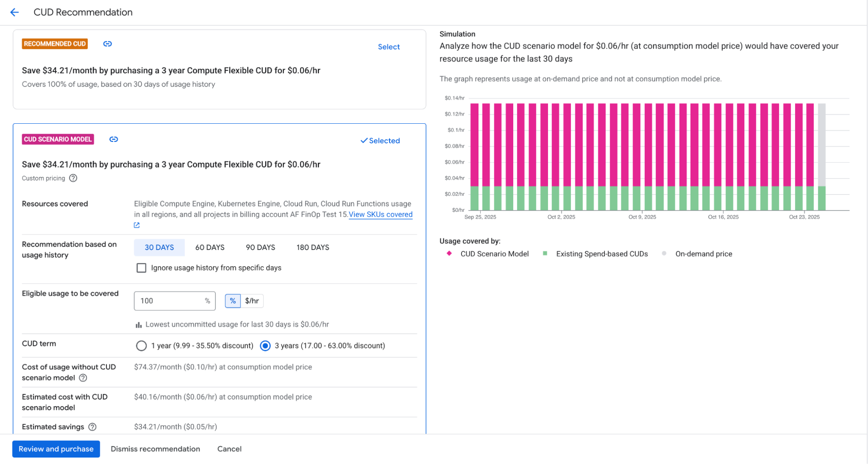Viewport: 868px width, 464px height.
Task: Open the Custom pricing help tooltip
Action: point(73,178)
